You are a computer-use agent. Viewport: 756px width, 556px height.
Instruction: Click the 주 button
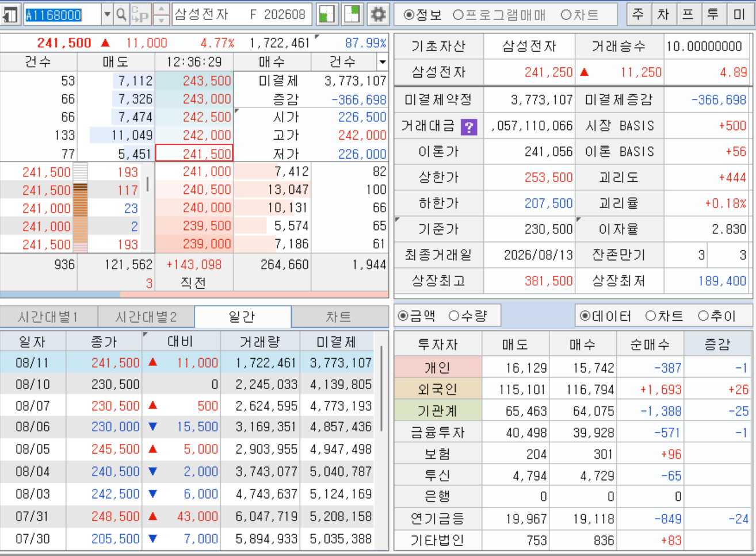click(639, 14)
